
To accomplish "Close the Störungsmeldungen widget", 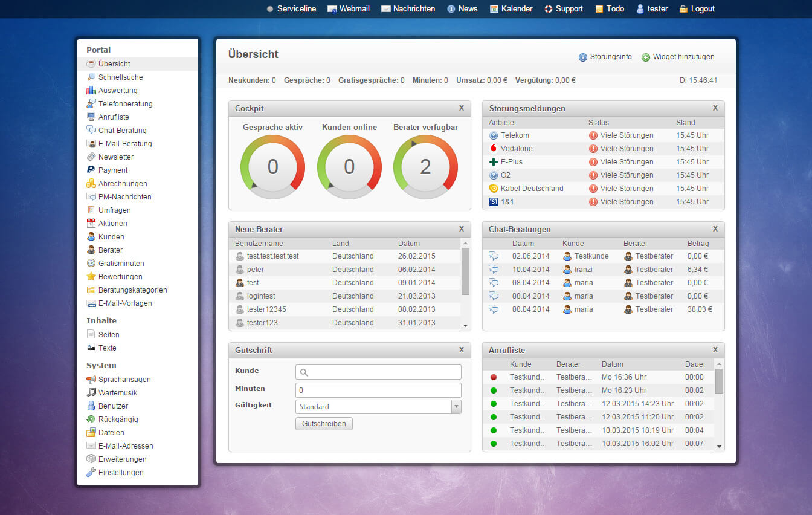I will (x=715, y=108).
